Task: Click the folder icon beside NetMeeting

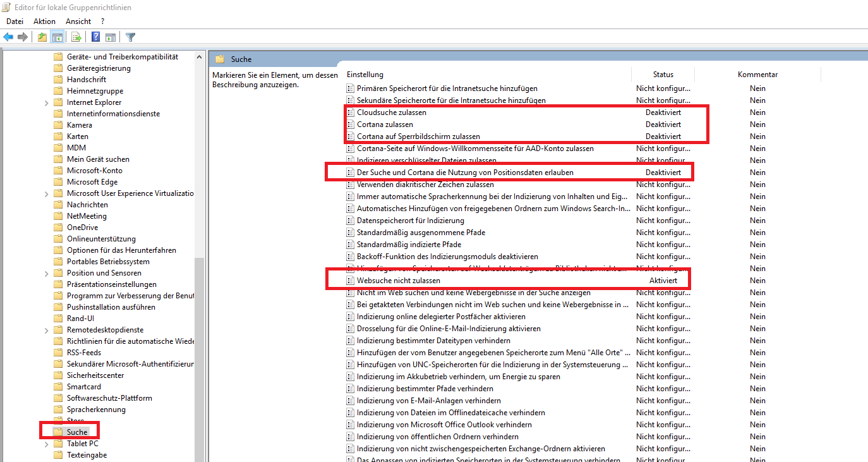Action: coord(58,216)
